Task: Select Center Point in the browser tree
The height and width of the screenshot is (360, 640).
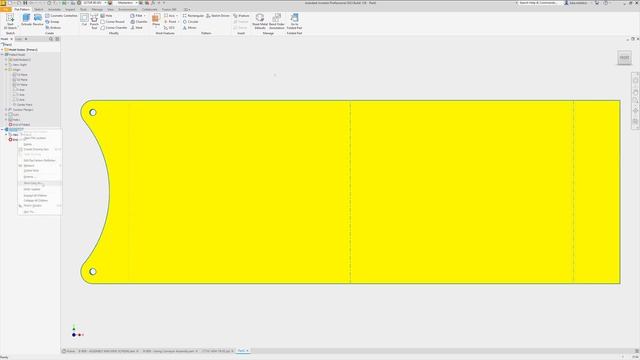Action: click(22, 104)
